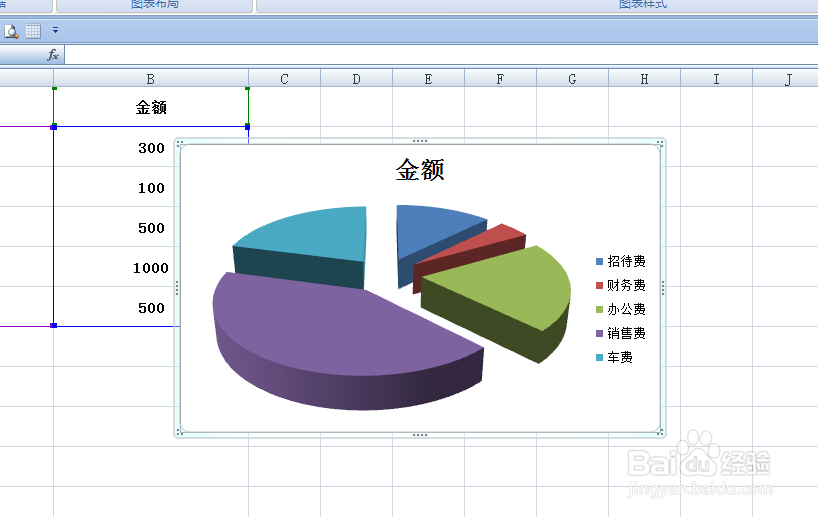Select column F header
Image resolution: width=818 pixels, height=517 pixels.
500,79
